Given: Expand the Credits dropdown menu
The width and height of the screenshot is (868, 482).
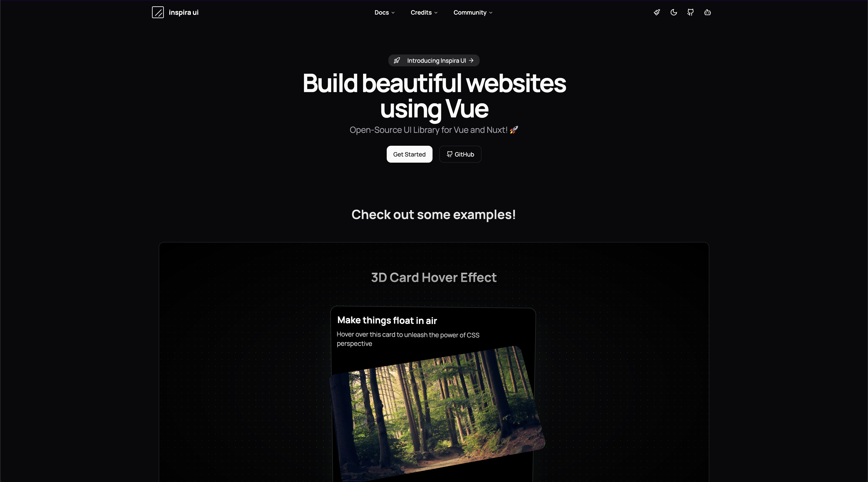Looking at the screenshot, I should [424, 12].
